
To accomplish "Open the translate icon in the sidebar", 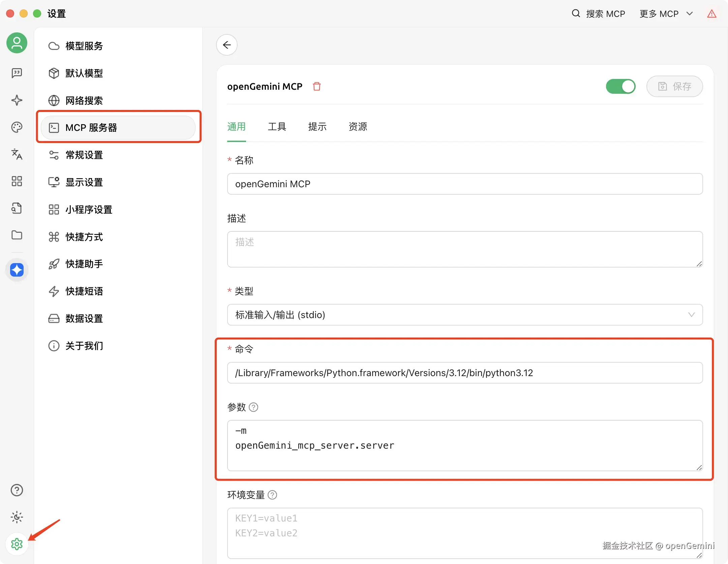I will point(17,154).
